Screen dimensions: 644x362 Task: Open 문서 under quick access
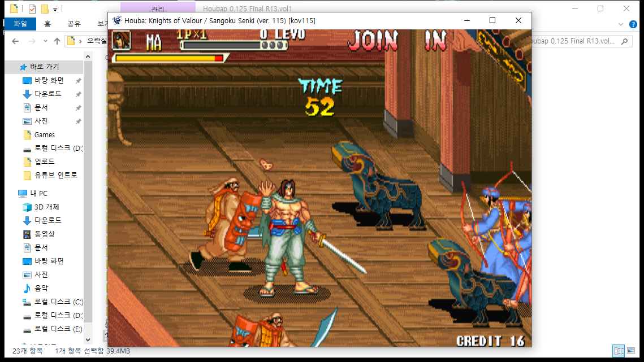41,107
